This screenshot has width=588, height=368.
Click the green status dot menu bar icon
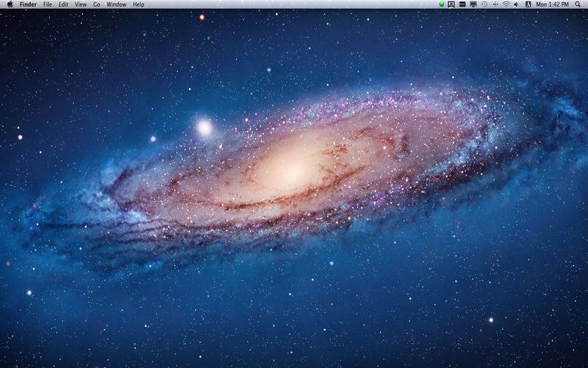[x=442, y=4]
